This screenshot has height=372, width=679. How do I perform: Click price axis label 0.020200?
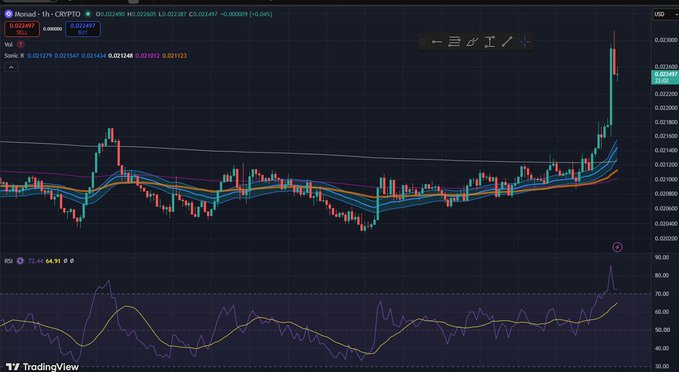[666, 238]
